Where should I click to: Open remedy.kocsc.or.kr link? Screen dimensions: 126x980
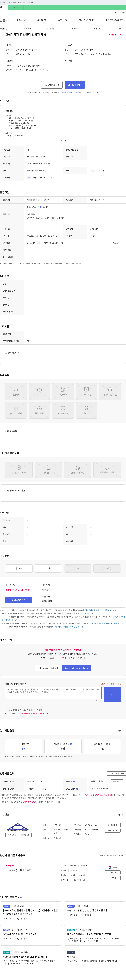coord(33,713)
